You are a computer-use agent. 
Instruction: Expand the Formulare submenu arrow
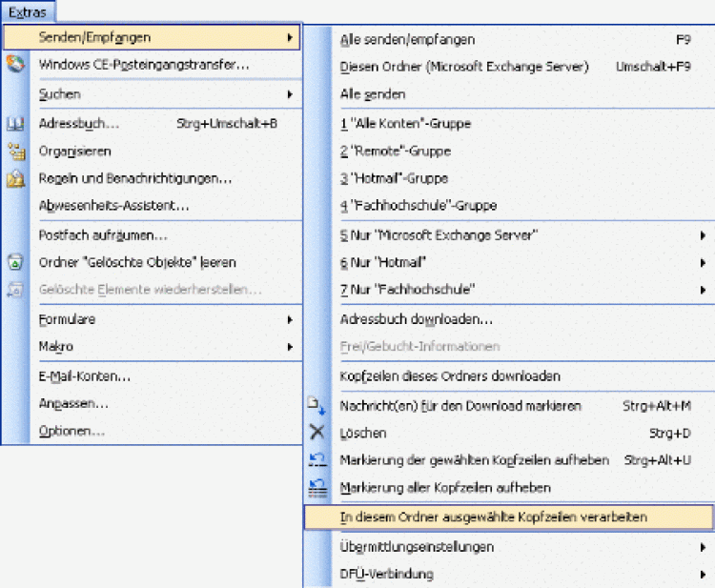click(290, 319)
